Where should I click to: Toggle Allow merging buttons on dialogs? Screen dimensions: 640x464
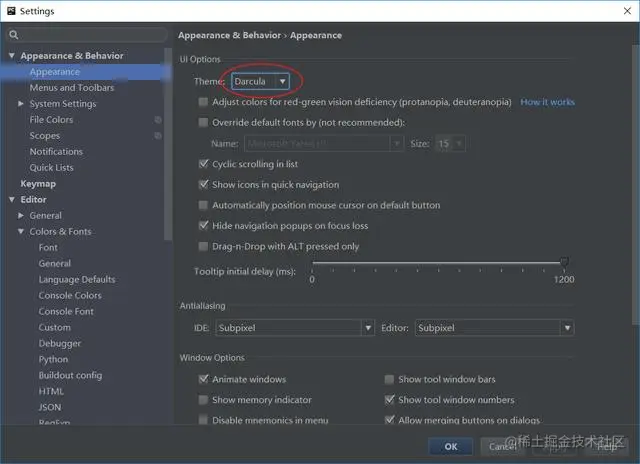pyautogui.click(x=389, y=420)
